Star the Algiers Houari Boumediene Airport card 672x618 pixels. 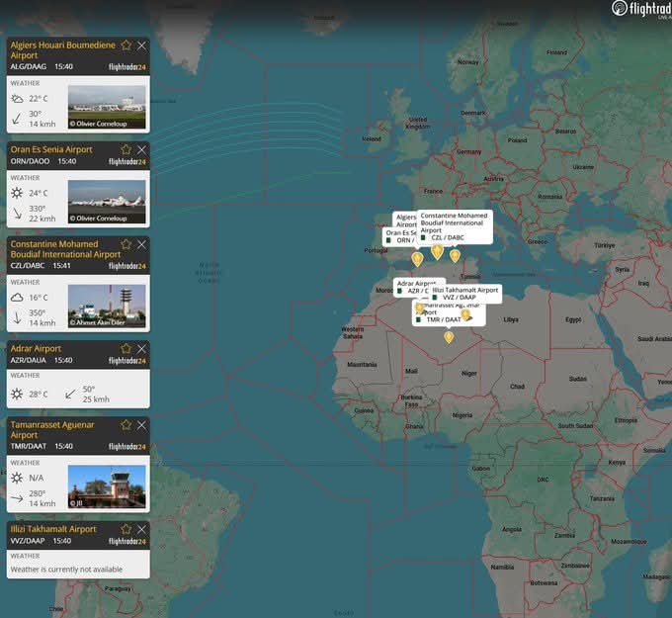[x=126, y=45]
